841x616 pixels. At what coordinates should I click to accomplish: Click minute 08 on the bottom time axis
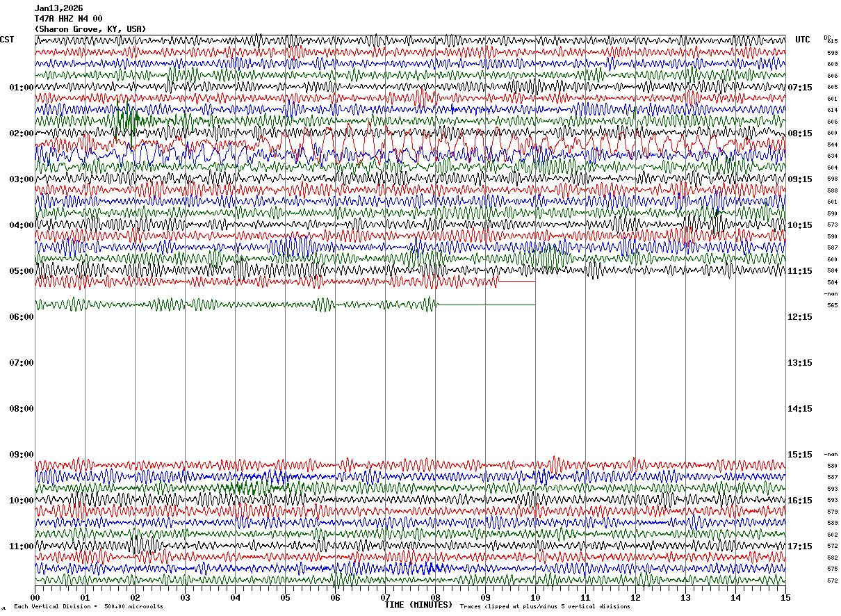point(435,598)
